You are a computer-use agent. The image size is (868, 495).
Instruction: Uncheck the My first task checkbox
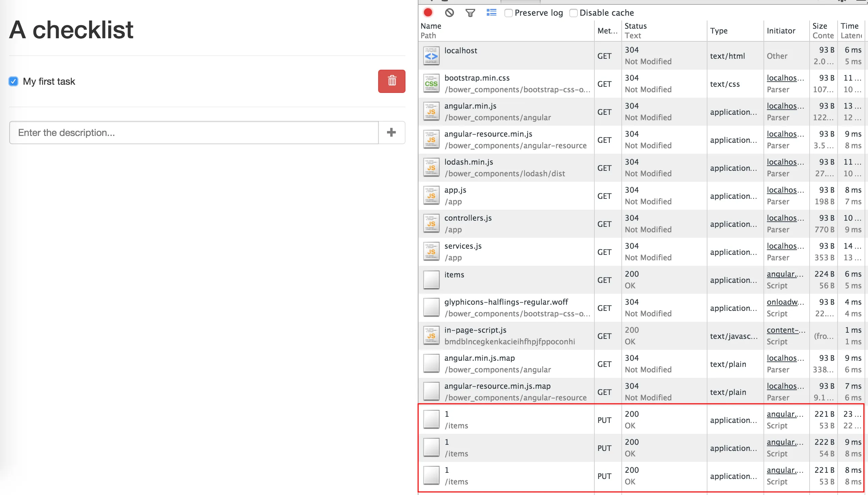tap(13, 81)
